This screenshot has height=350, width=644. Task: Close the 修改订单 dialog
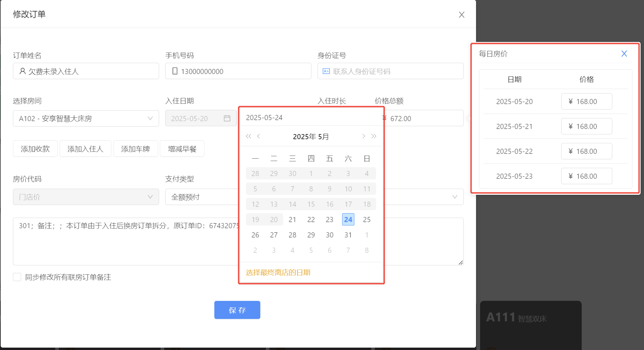(461, 15)
